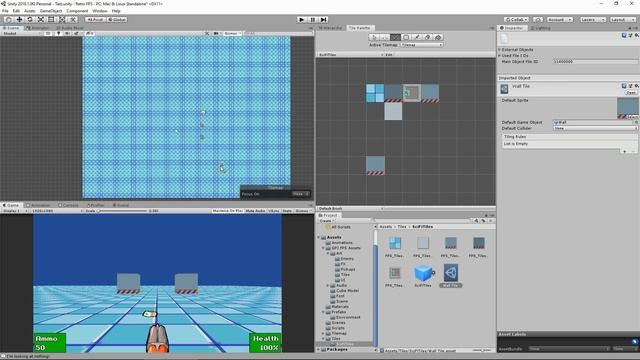Screen dimensions: 640x360
Task: Select the combined Transform tool
Action: (62, 20)
